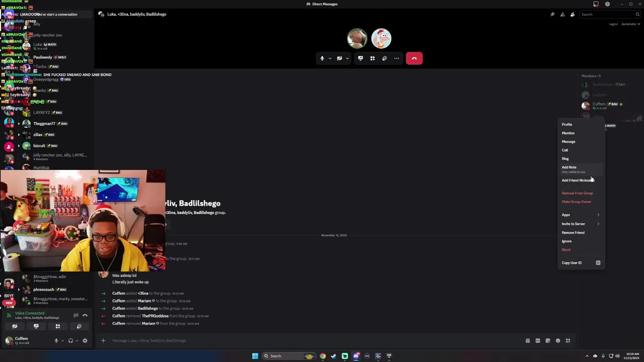This screenshot has width=644, height=362.
Task: Select Profile in context menu
Action: [x=581, y=124]
